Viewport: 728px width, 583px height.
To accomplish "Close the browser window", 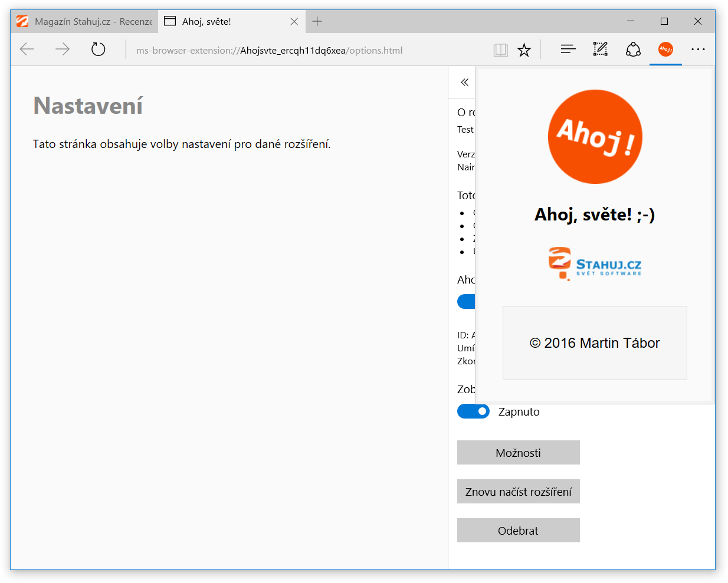I will (698, 21).
